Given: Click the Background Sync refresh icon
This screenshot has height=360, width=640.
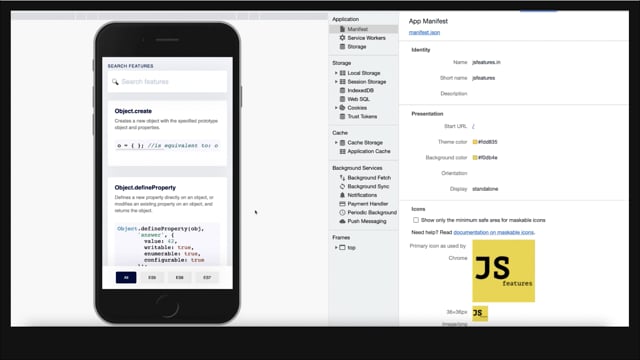Looking at the screenshot, I should click(342, 186).
